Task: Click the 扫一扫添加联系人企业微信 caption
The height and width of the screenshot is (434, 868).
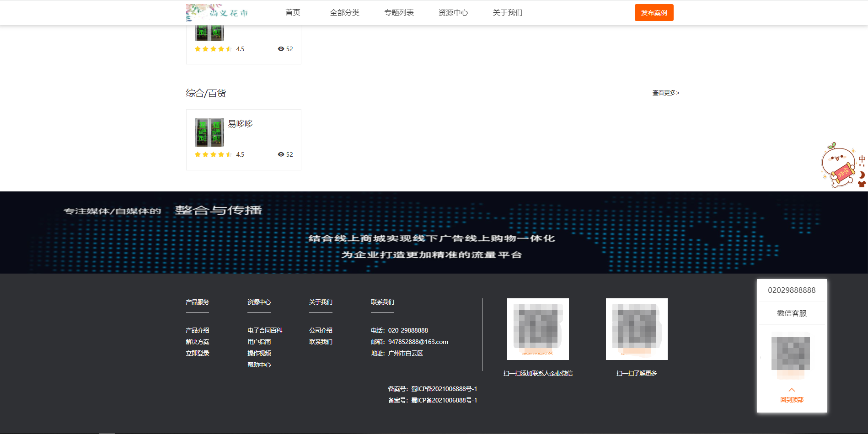Action: [x=538, y=373]
